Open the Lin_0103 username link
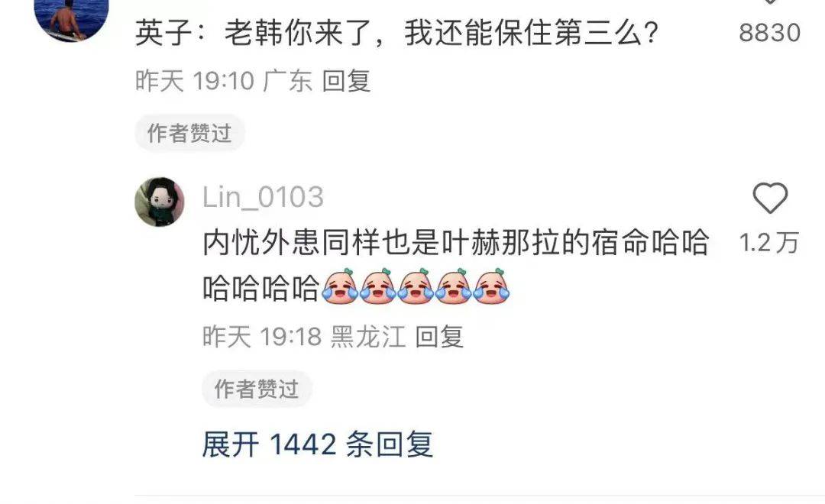 click(x=263, y=197)
